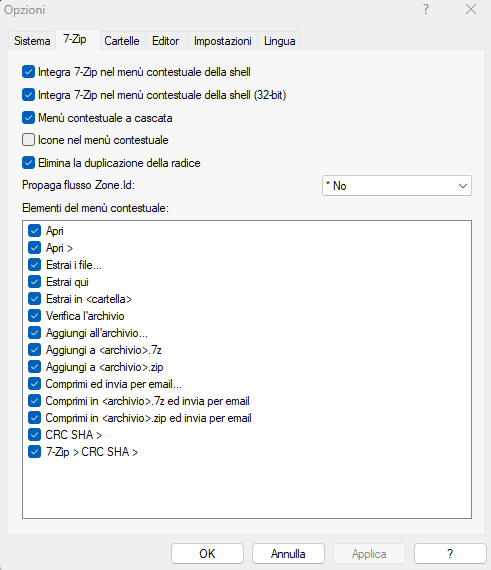Toggle the 'Apri >' checkbox

tap(35, 248)
